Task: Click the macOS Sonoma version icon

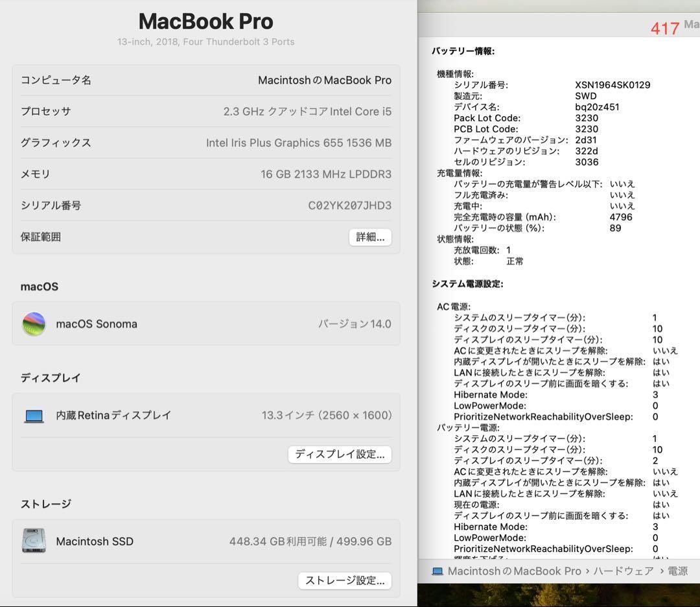Action: (34, 324)
